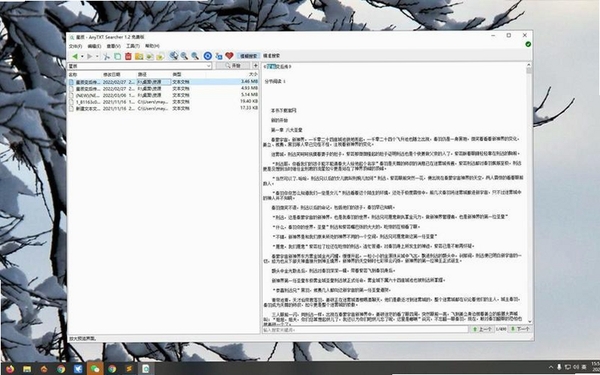The width and height of the screenshot is (600, 375).
Task: Open the 帮助(H) menu
Action: [x=152, y=46]
